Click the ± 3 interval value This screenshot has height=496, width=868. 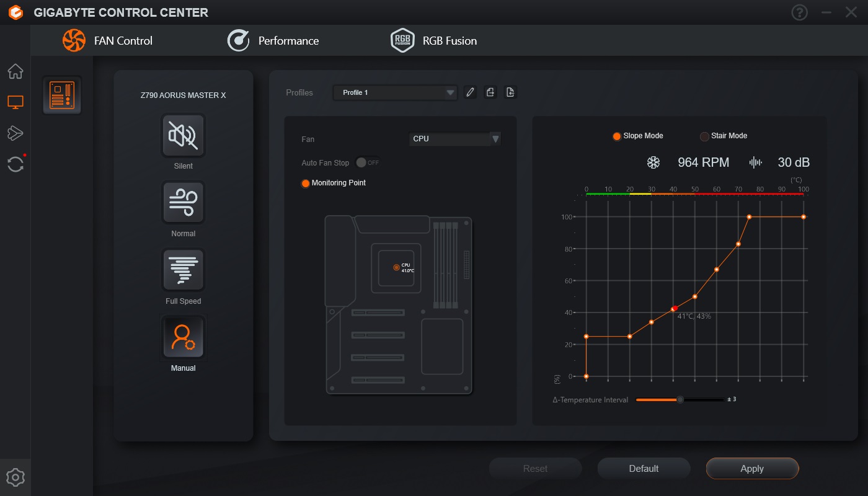pyautogui.click(x=732, y=399)
